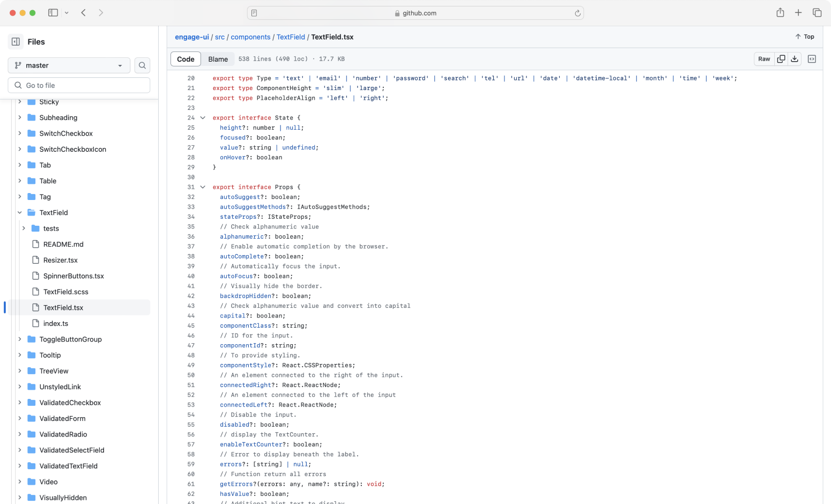Expand the ToggleButtonGroup folder chevron
This screenshot has width=831, height=504.
tap(20, 339)
